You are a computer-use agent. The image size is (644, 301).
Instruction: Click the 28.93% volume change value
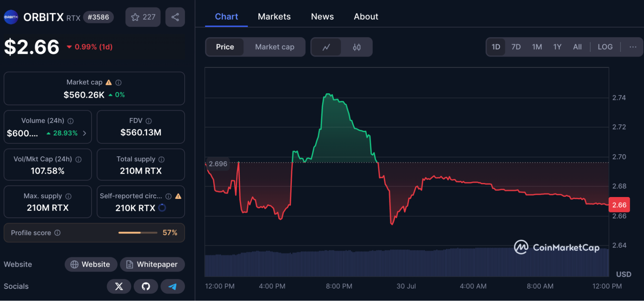point(65,133)
